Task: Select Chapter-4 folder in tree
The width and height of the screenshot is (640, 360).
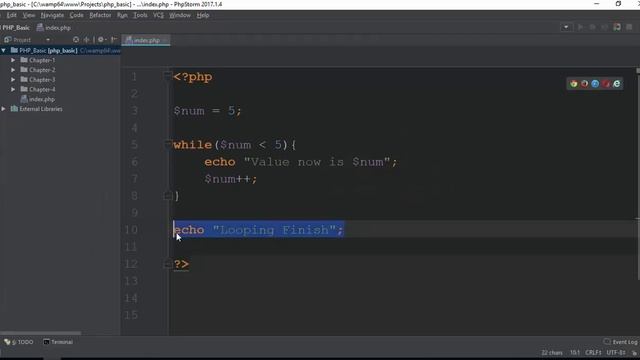Action: 42,89
